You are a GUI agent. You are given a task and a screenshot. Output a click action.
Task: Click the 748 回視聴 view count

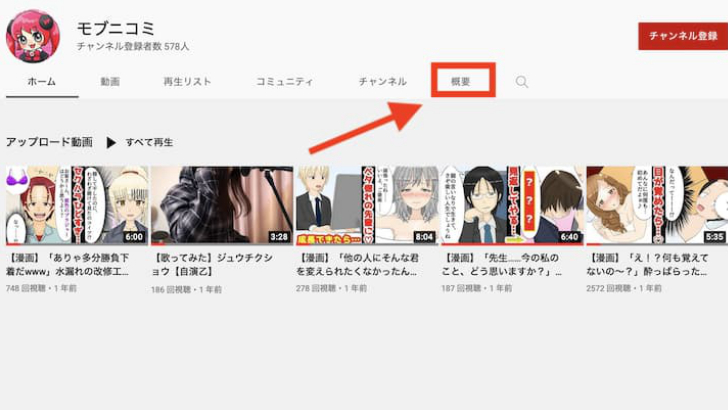pyautogui.click(x=26, y=288)
